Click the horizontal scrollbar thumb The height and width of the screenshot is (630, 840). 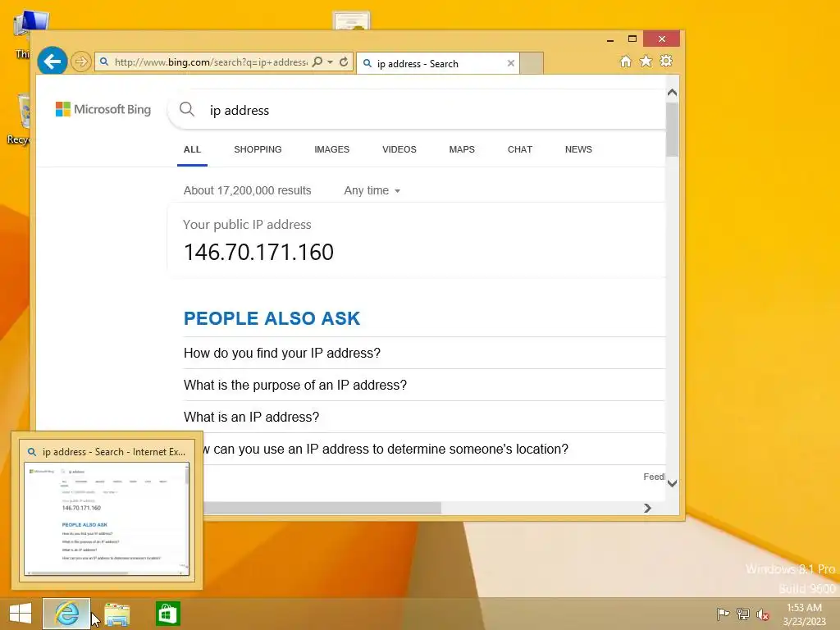(x=322, y=508)
